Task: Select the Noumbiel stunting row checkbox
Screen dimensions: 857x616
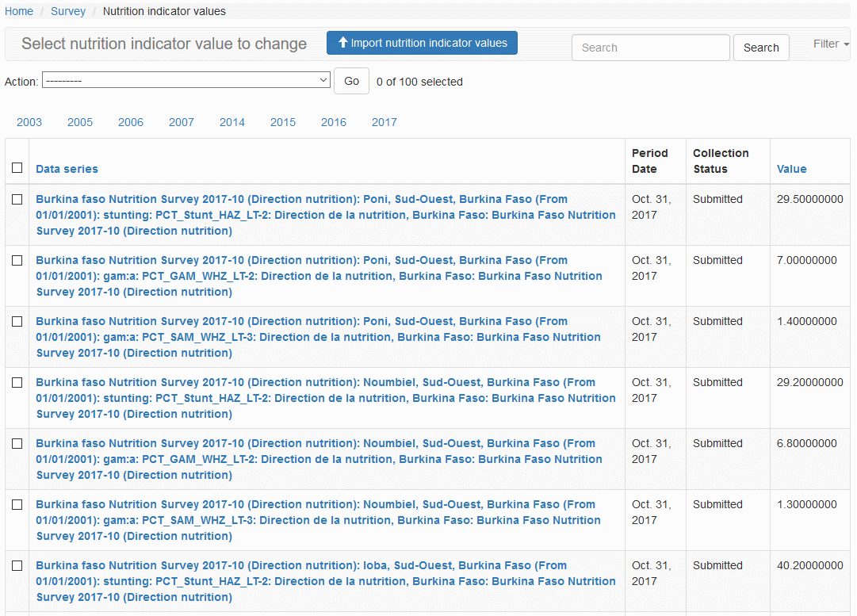Action: (17, 383)
